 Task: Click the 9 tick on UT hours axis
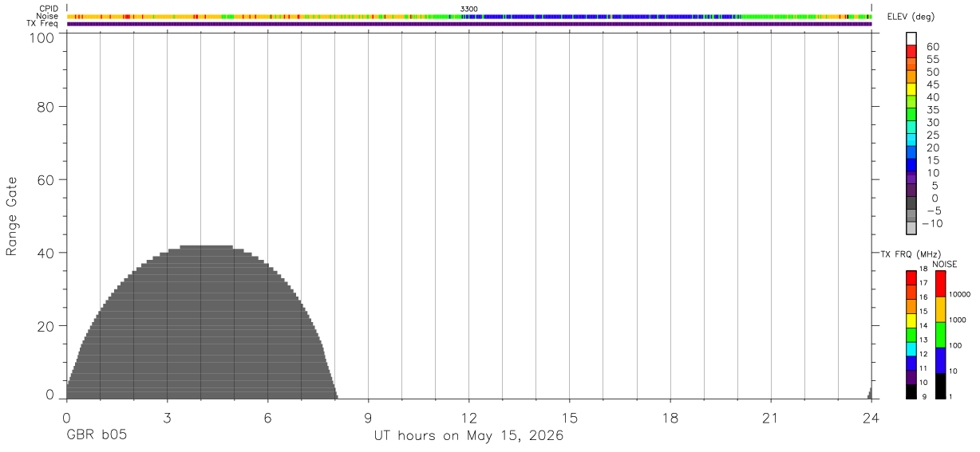[x=369, y=418]
